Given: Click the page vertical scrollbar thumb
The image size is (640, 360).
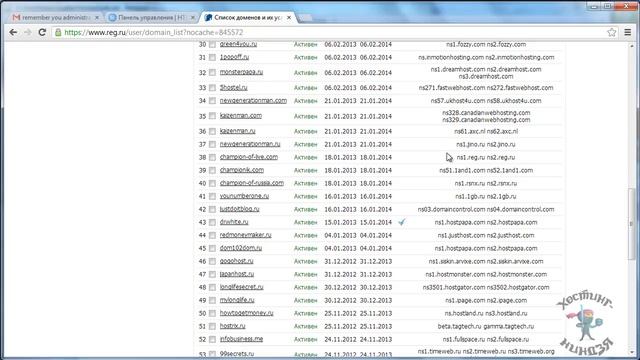Looking at the screenshot, I should 632,225.
